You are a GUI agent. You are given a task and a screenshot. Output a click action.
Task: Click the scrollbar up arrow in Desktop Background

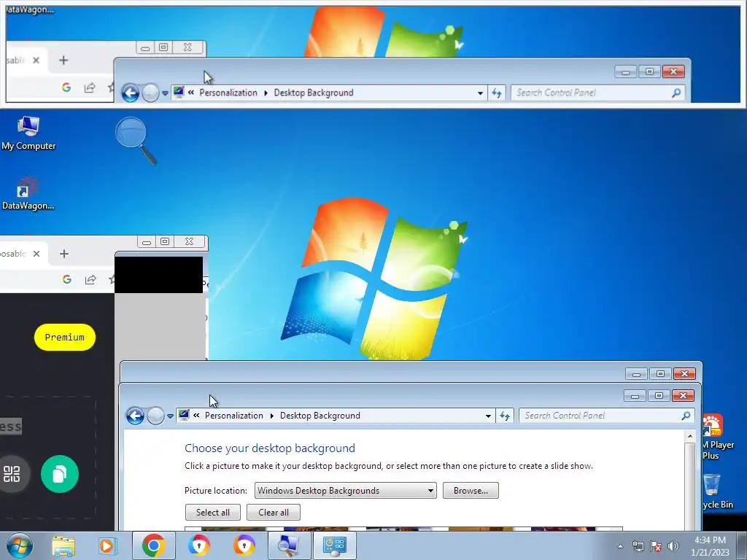690,436
